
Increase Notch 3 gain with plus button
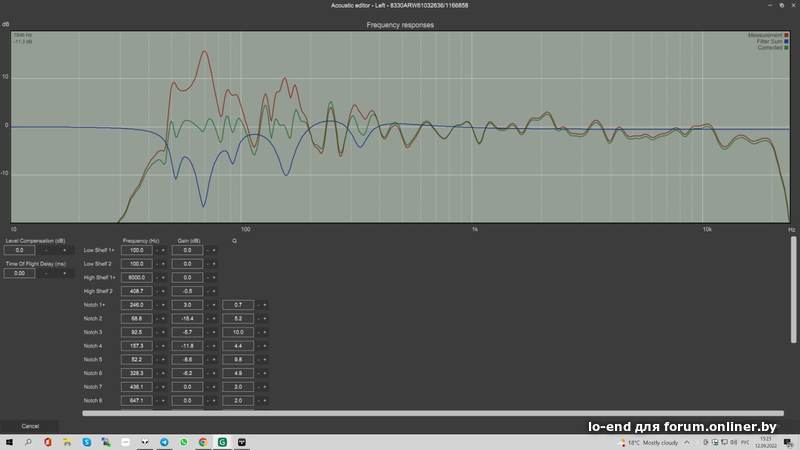214,332
